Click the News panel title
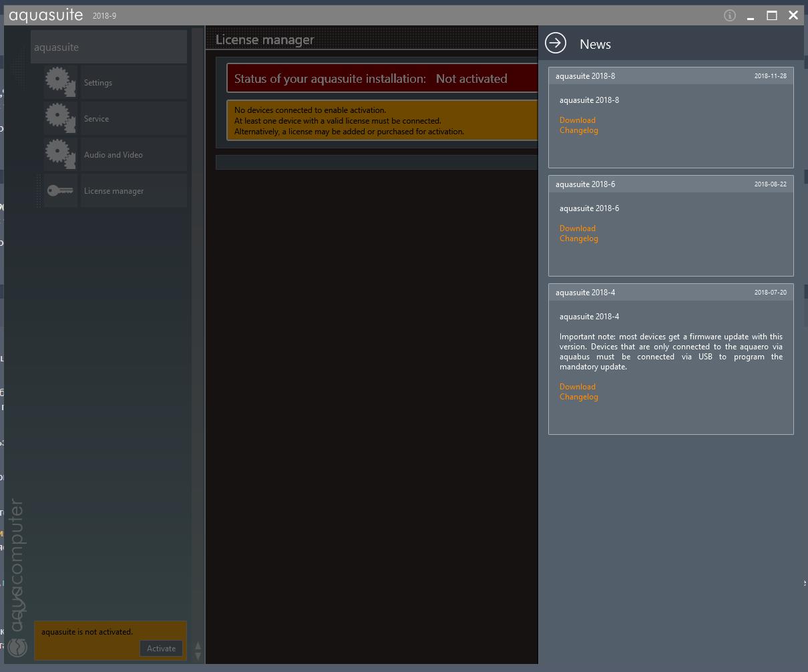Image resolution: width=808 pixels, height=672 pixels. click(595, 44)
